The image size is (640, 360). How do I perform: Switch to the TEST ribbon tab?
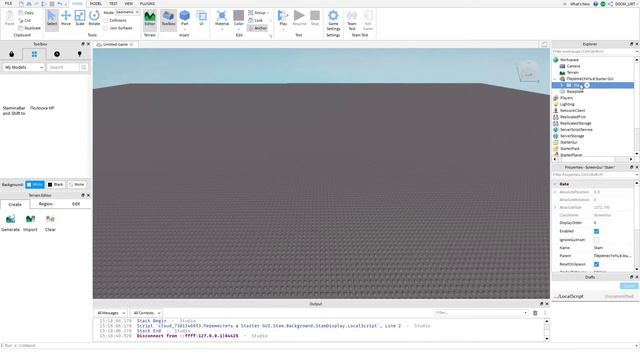[113, 4]
